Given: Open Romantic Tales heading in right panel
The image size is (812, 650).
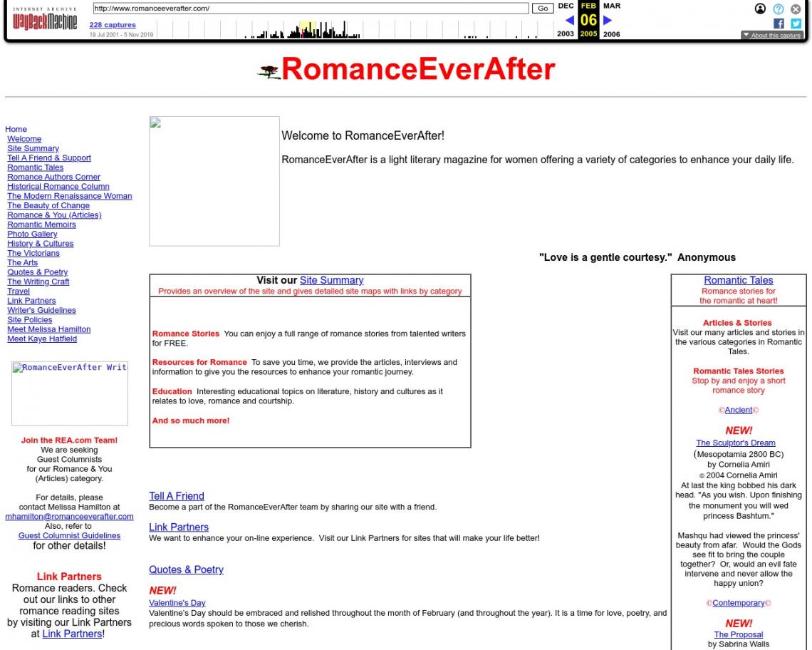Looking at the screenshot, I should pos(739,280).
